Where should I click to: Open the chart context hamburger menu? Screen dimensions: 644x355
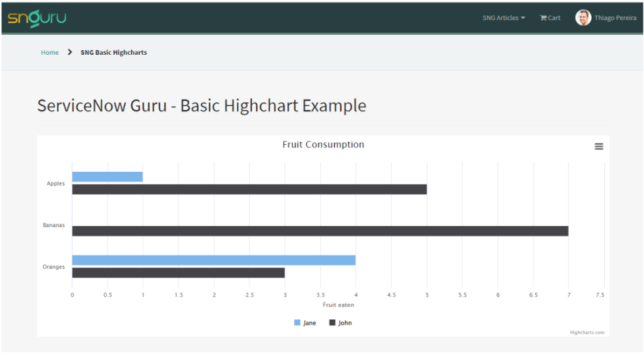(x=599, y=146)
